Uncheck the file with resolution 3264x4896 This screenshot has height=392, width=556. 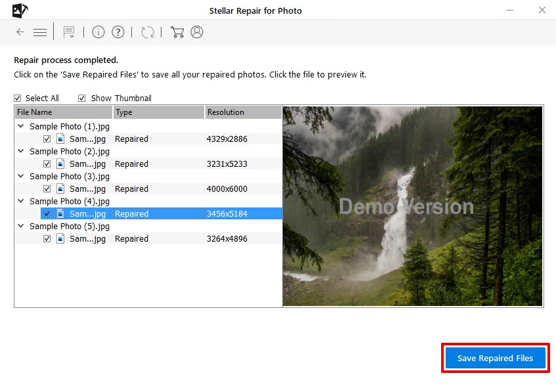pos(47,239)
